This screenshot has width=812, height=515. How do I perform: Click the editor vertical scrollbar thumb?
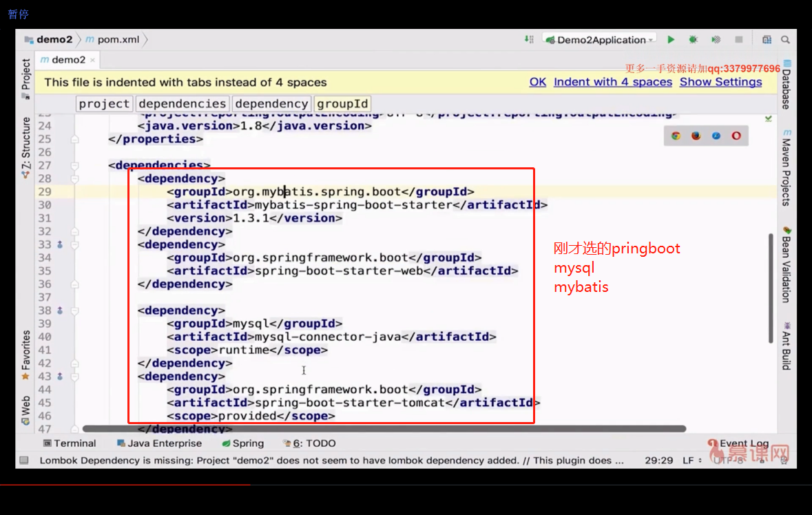pos(771,288)
